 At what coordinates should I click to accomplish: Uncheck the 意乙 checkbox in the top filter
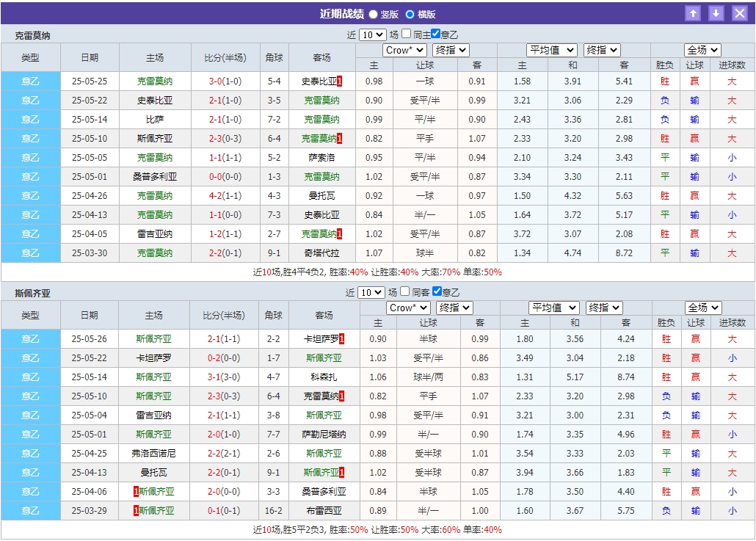click(435, 32)
